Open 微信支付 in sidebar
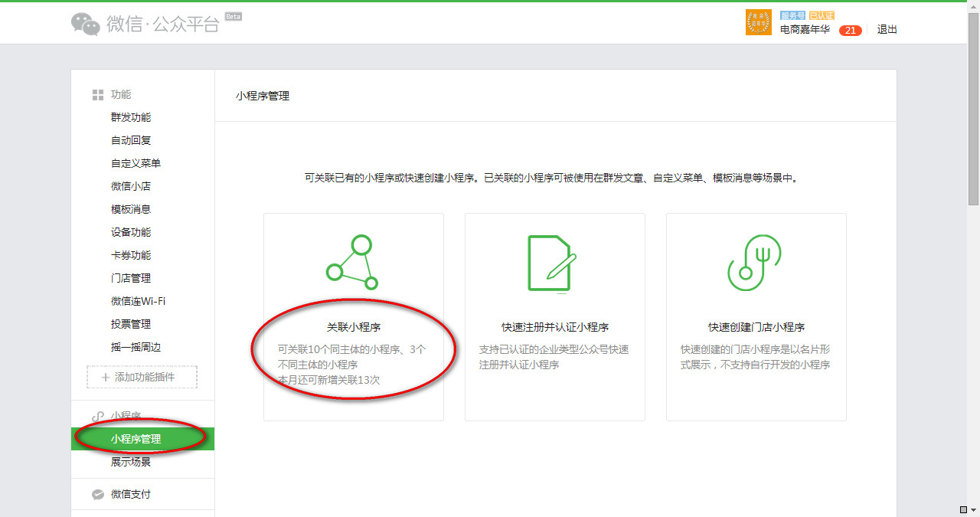 point(131,495)
